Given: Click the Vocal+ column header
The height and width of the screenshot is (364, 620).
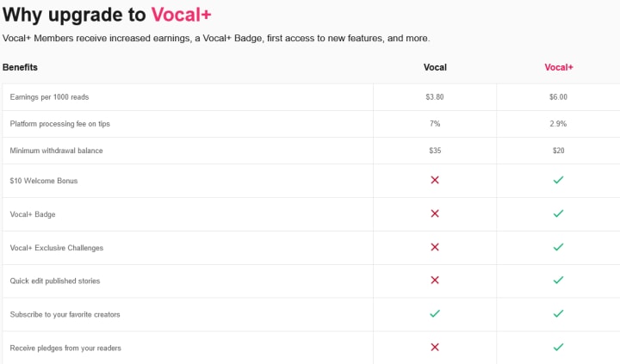Looking at the screenshot, I should [558, 67].
